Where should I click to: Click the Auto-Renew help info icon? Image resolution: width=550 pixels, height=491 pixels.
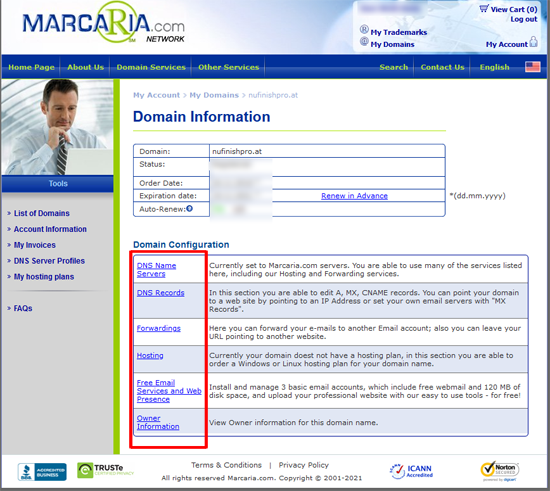pos(189,209)
